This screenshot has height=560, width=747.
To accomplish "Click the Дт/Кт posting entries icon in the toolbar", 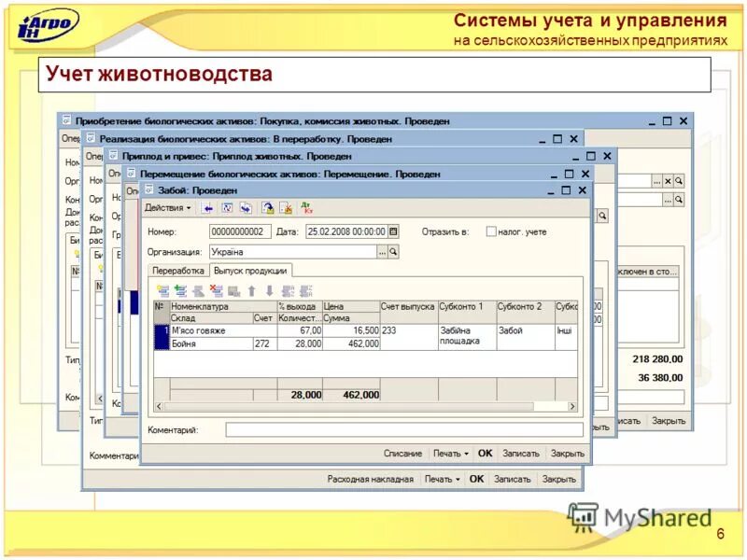I will point(305,207).
